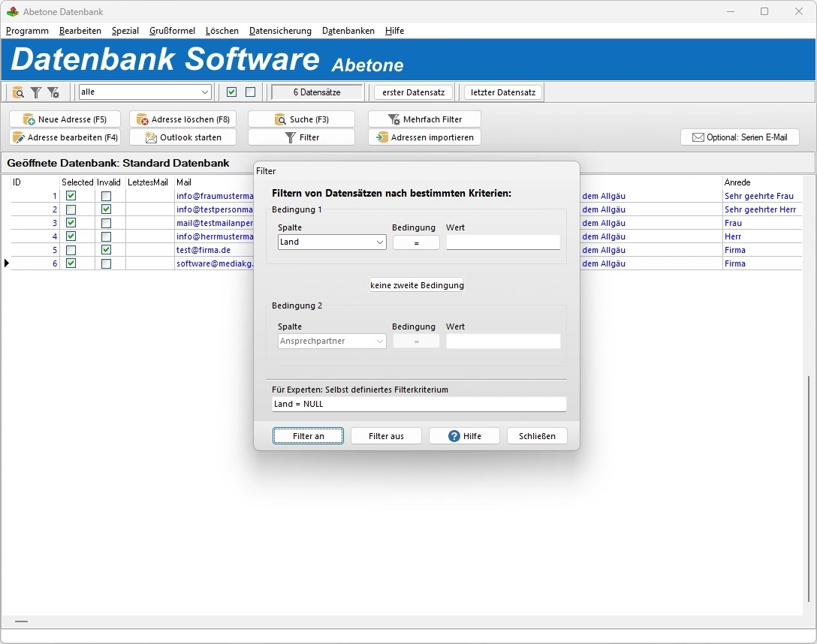Toggle Selected checkbox for row ID 2
This screenshot has width=817, height=644.
71,209
